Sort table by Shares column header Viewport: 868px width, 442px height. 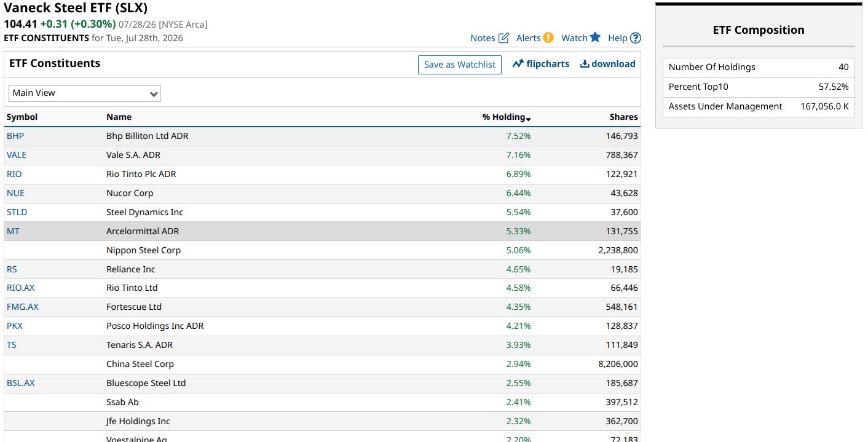pos(623,117)
